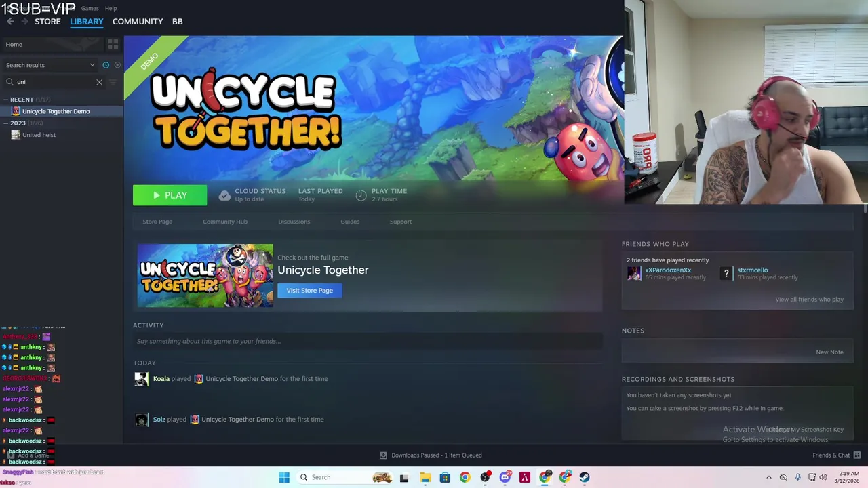
Task: Open Guides link
Action: point(350,222)
